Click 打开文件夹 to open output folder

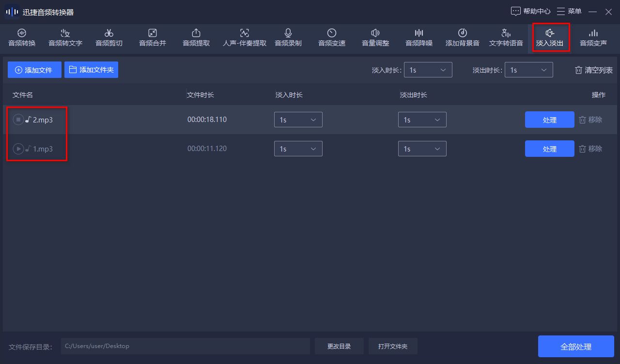pyautogui.click(x=393, y=346)
